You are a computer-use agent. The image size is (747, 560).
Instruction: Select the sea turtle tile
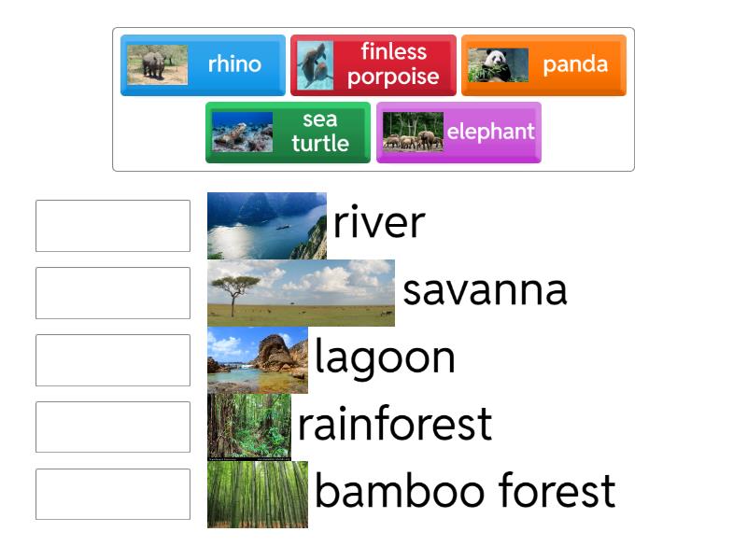[x=287, y=132]
